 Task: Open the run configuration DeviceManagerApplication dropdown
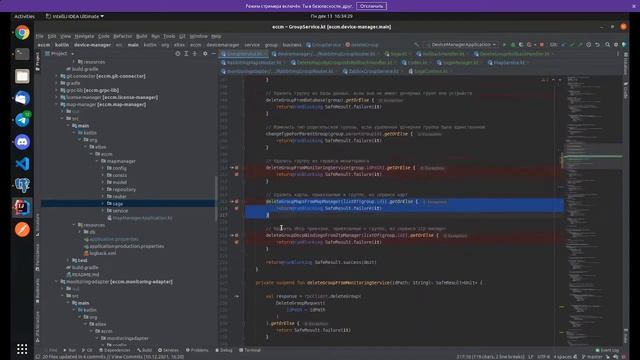(461, 44)
